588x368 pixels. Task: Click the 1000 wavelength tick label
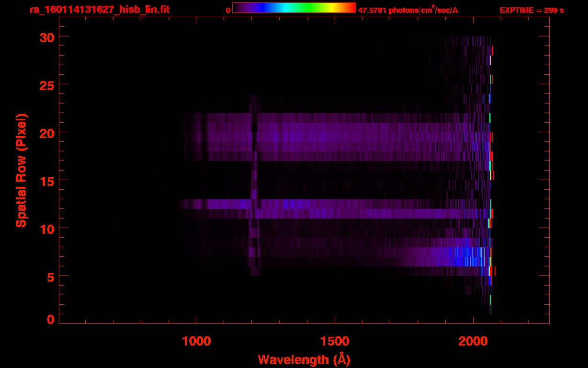196,341
